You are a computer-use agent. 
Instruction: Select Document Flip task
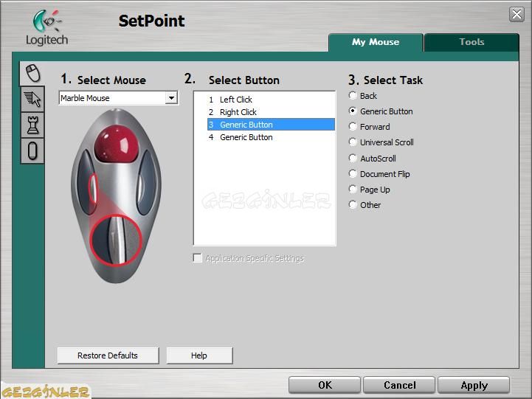(353, 173)
